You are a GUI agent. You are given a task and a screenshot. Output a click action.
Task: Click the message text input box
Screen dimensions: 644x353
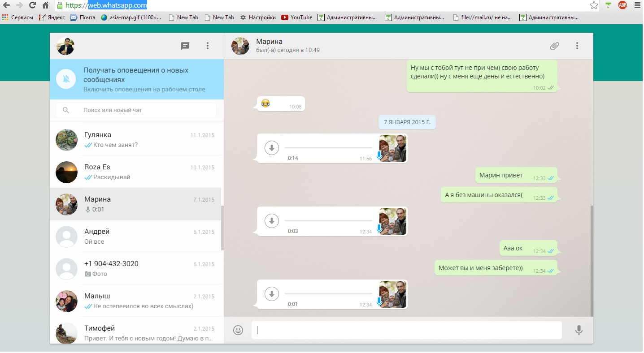pyautogui.click(x=406, y=330)
